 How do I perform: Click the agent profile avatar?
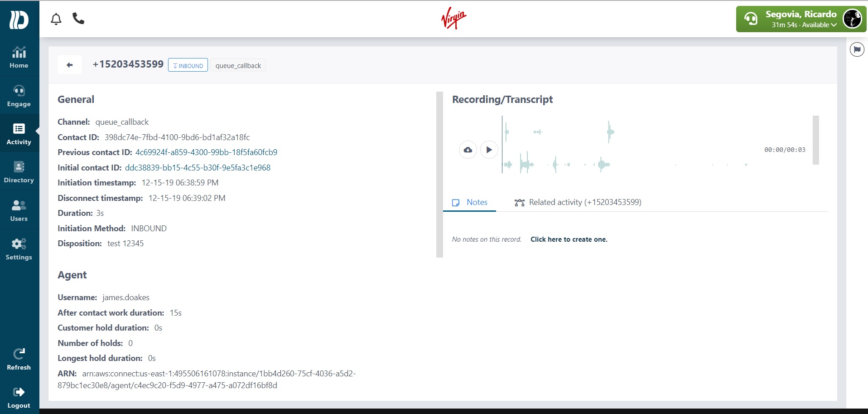pos(852,19)
